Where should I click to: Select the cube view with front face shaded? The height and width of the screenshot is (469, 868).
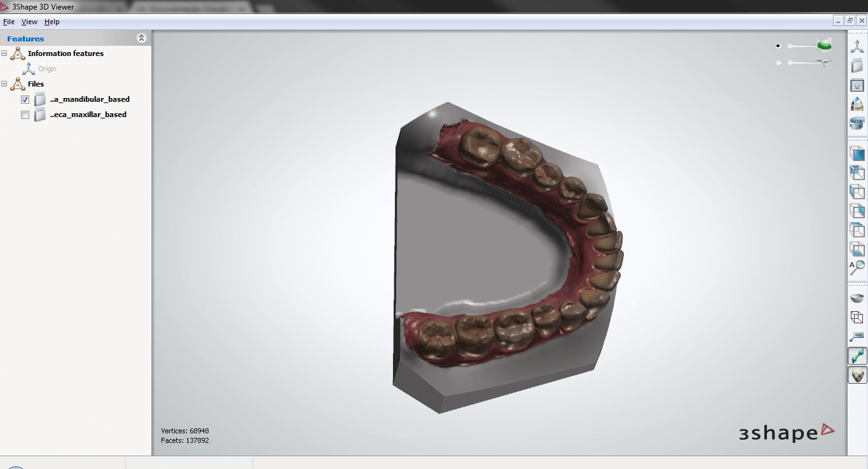pos(857,153)
